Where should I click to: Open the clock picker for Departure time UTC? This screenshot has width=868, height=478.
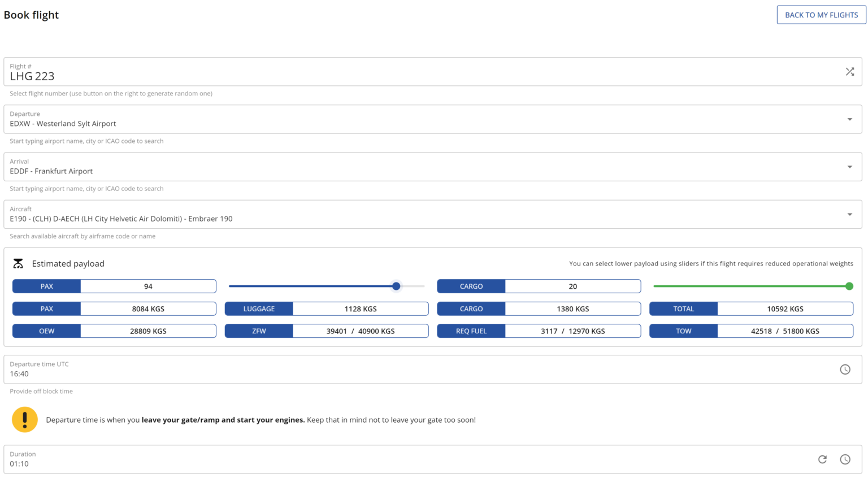845,369
